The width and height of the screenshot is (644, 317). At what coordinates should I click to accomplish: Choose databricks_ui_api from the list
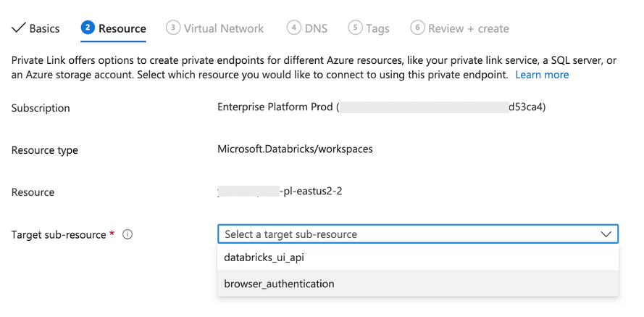[269, 258]
